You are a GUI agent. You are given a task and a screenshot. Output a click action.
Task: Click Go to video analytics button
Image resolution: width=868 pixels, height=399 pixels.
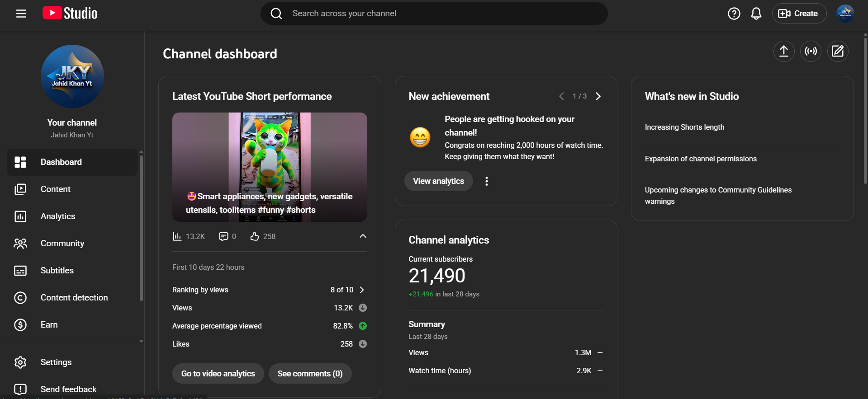coord(218,374)
